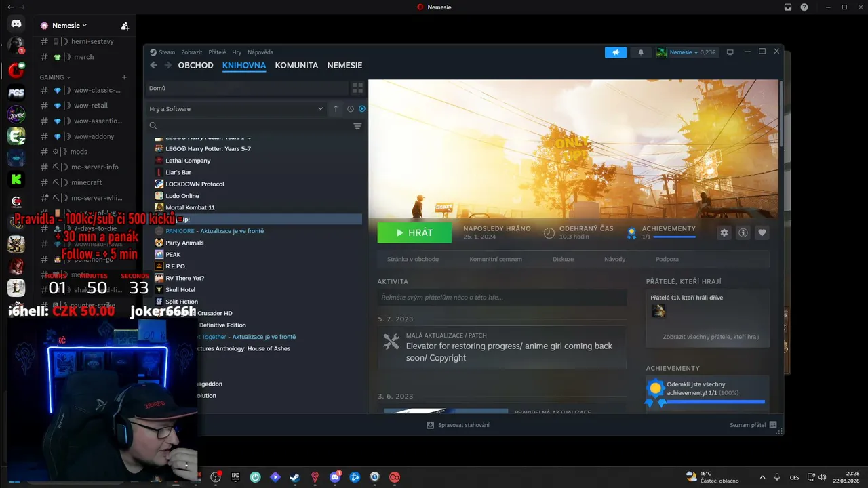Click the Steam back navigation arrow
The image size is (868, 488).
coord(153,66)
